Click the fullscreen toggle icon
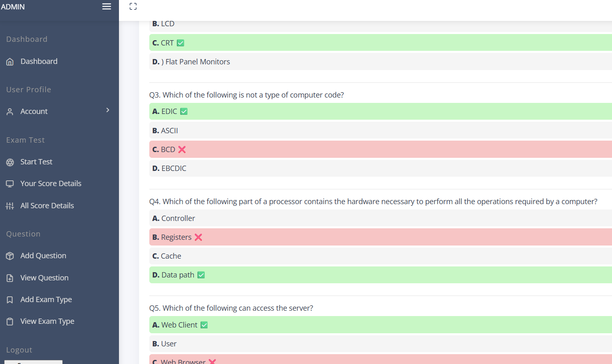Viewport: 612px width, 364px height. coord(133,7)
